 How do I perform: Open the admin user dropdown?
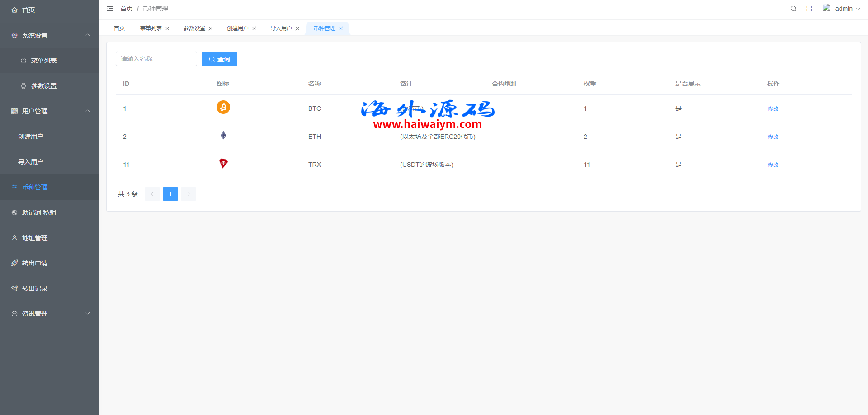tap(844, 9)
